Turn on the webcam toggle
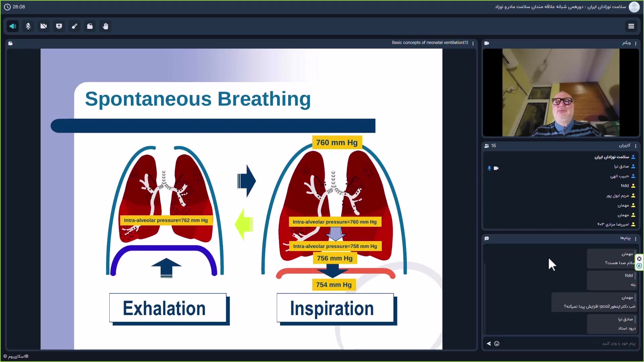This screenshot has height=362, width=644. [44, 26]
